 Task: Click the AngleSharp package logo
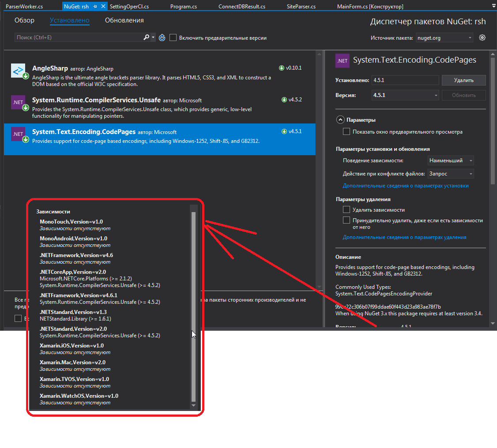[x=18, y=71]
